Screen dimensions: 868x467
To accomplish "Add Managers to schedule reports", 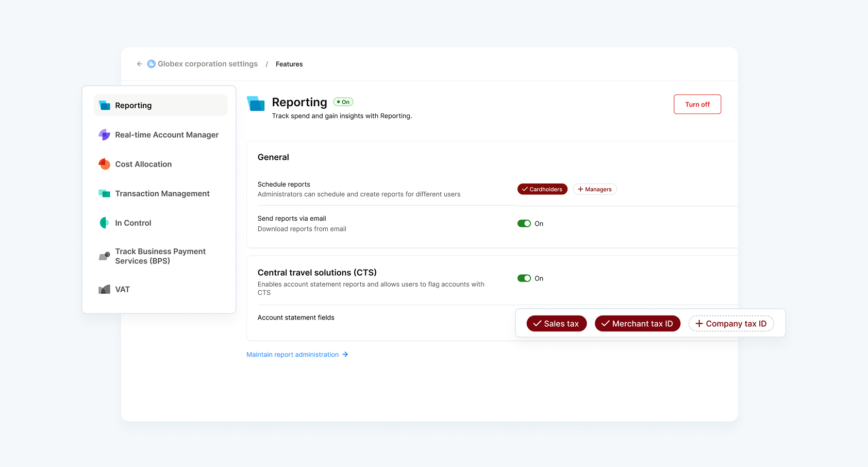I will point(595,189).
